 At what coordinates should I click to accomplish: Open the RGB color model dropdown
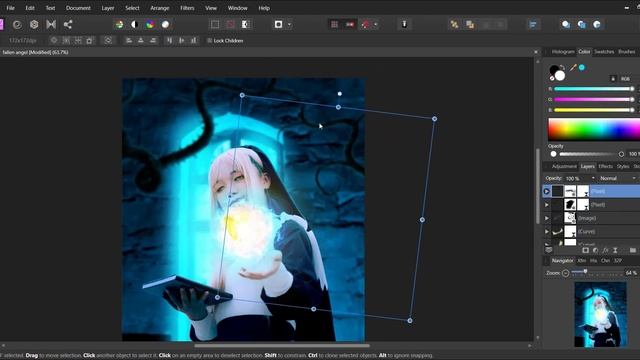click(x=625, y=79)
